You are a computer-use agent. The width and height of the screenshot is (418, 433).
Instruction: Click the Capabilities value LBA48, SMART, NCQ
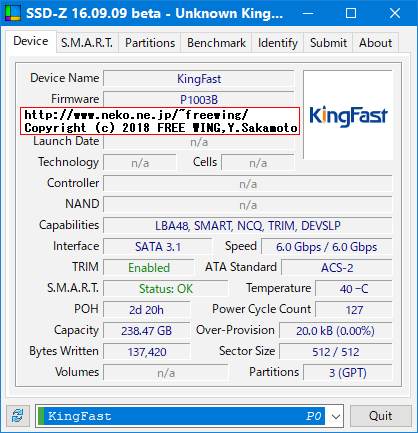click(248, 226)
